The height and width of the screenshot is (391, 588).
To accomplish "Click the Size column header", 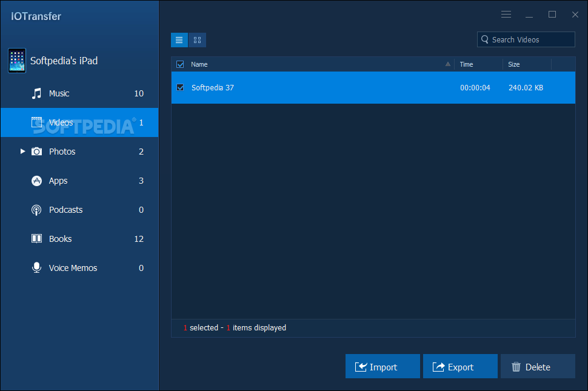I will pyautogui.click(x=514, y=64).
